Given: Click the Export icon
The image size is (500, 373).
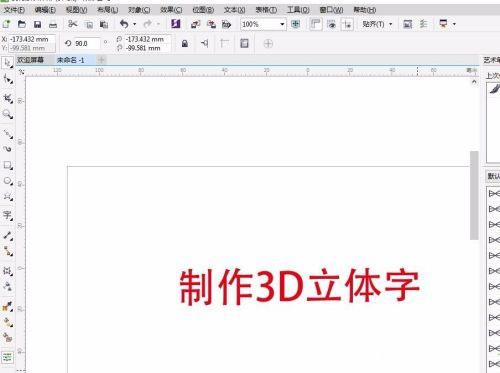Looking at the screenshot, I should pyautogui.click(x=211, y=24).
